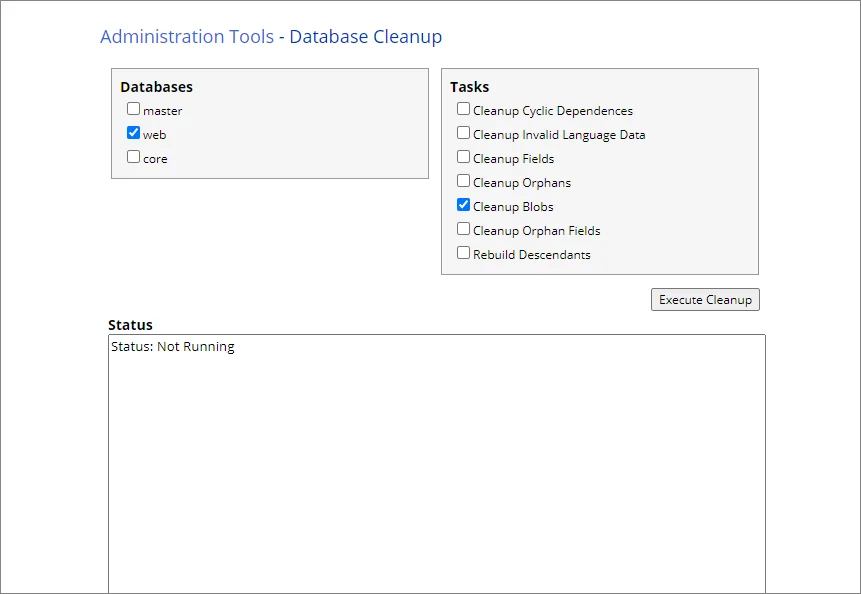Uncheck the web database checkbox
The image size is (861, 594).
133,133
